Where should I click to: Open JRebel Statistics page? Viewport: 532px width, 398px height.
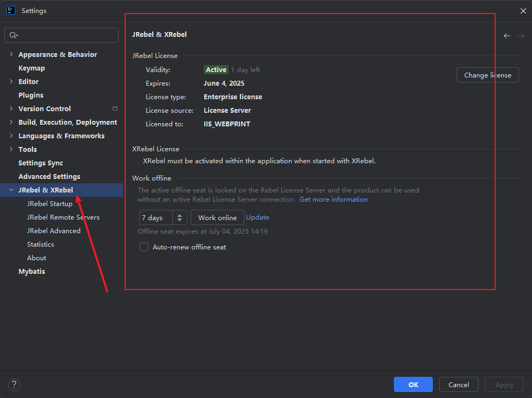point(41,245)
